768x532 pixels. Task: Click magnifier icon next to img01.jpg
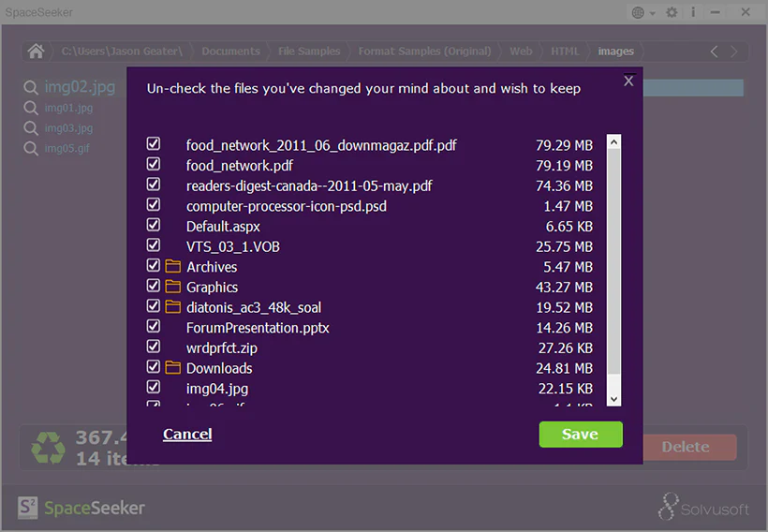31,108
